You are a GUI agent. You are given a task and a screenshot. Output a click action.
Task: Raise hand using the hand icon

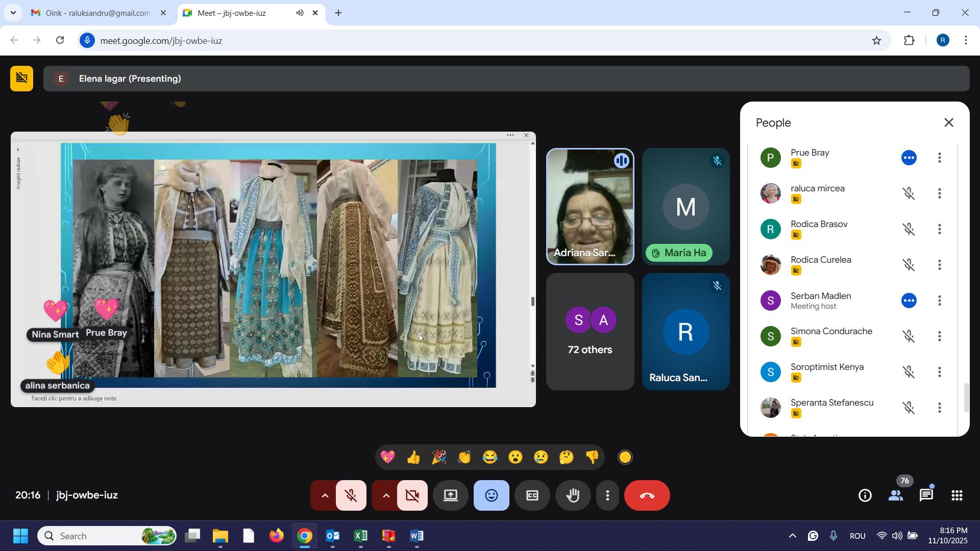tap(573, 495)
